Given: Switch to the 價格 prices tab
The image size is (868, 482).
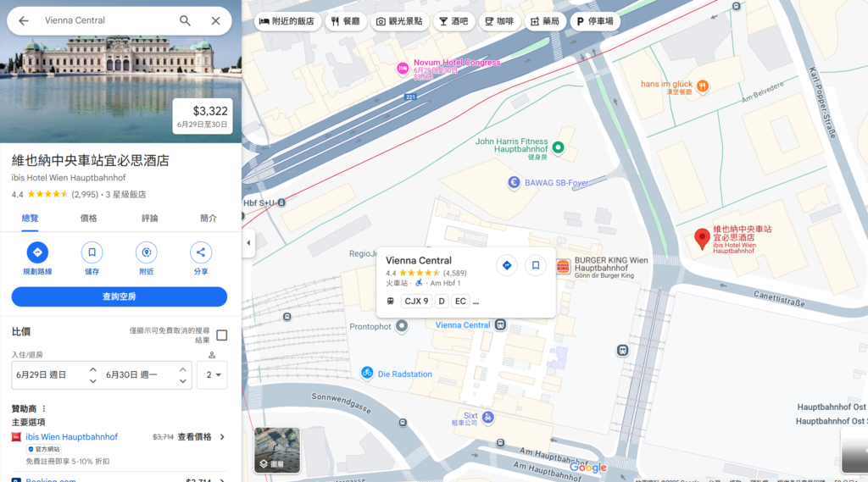Looking at the screenshot, I should 88,218.
